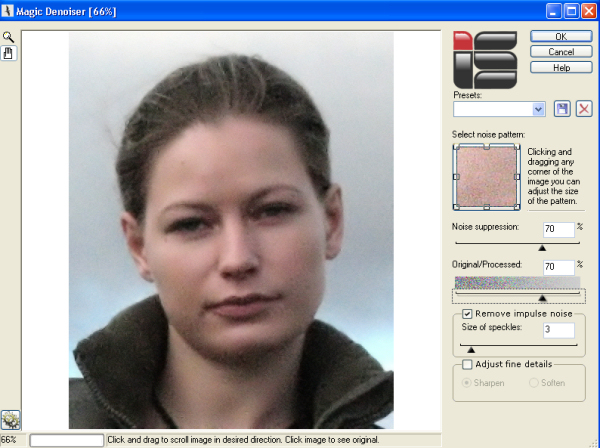Click the empty status progress field
The image size is (600, 448).
pyautogui.click(x=67, y=440)
